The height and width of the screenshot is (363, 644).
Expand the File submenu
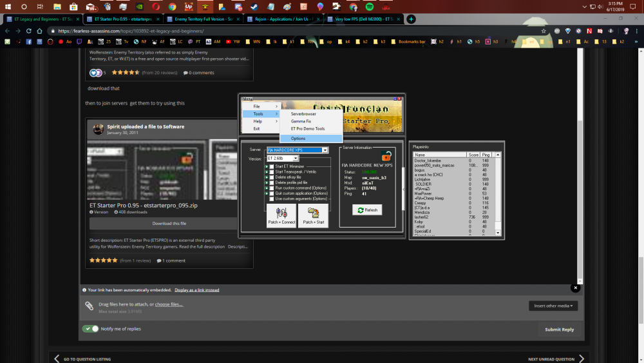pos(261,106)
